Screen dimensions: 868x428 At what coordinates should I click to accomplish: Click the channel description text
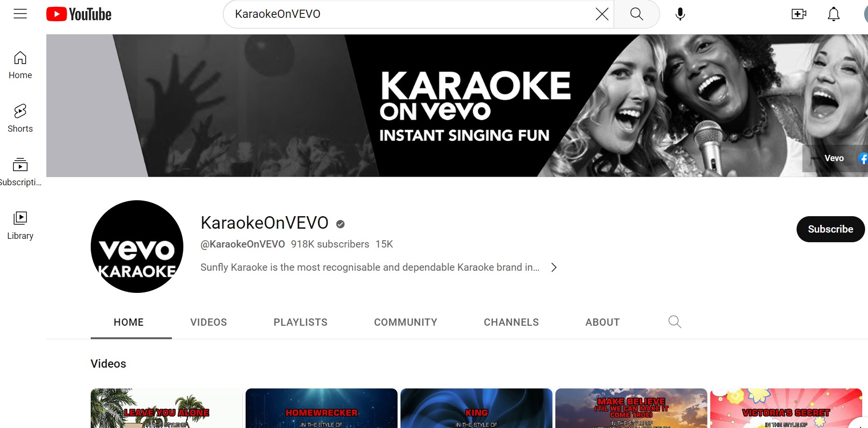click(370, 267)
